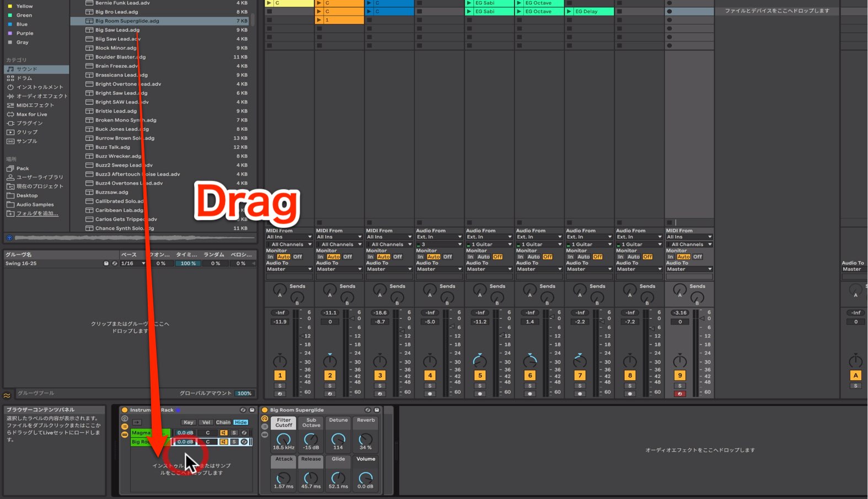Open the クリップ browser category

coord(22,132)
